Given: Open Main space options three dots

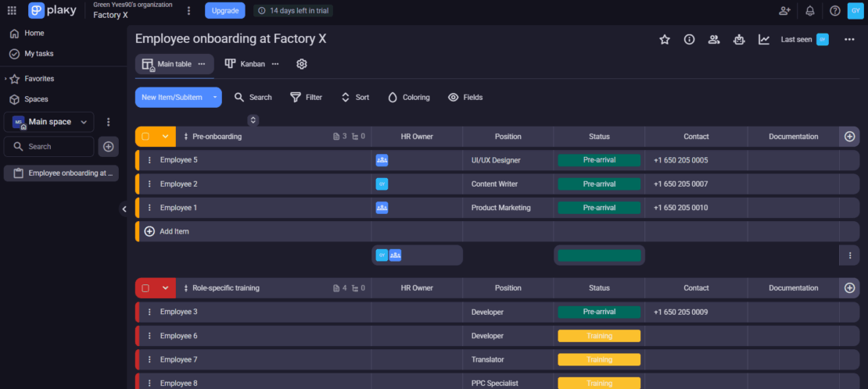Looking at the screenshot, I should [109, 122].
